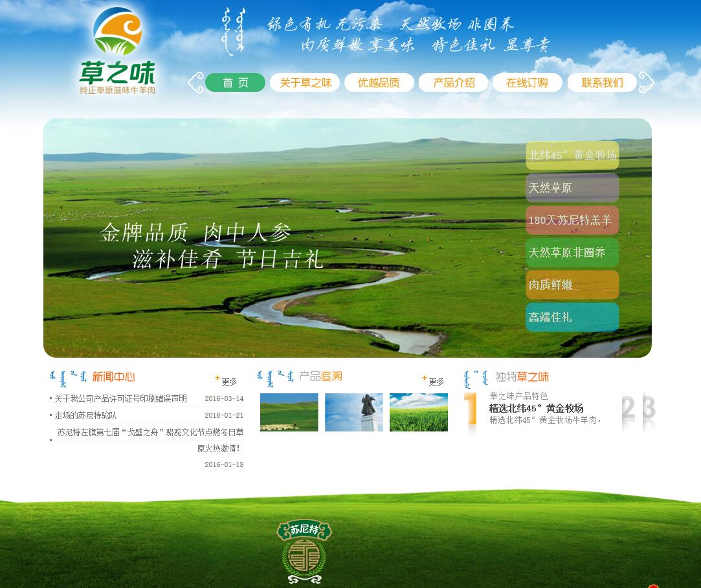
Task: Click the Mongolian script icon beside 新闻中心
Action: (68, 376)
